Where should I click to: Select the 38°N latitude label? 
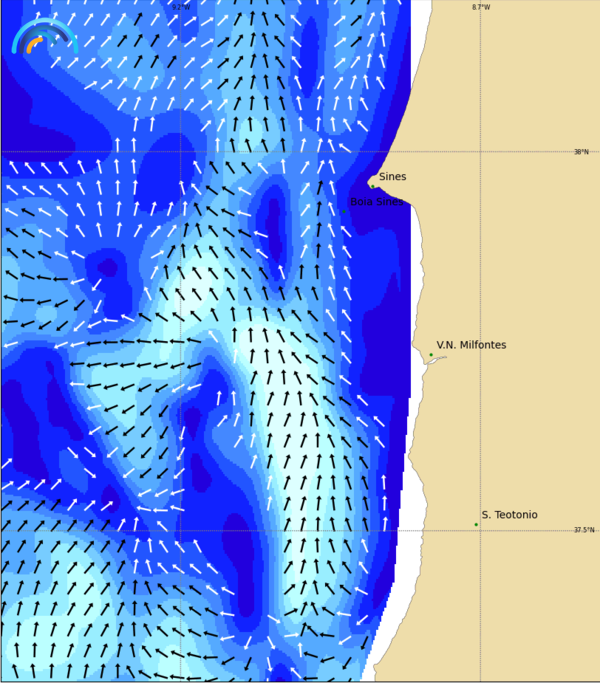click(581, 152)
